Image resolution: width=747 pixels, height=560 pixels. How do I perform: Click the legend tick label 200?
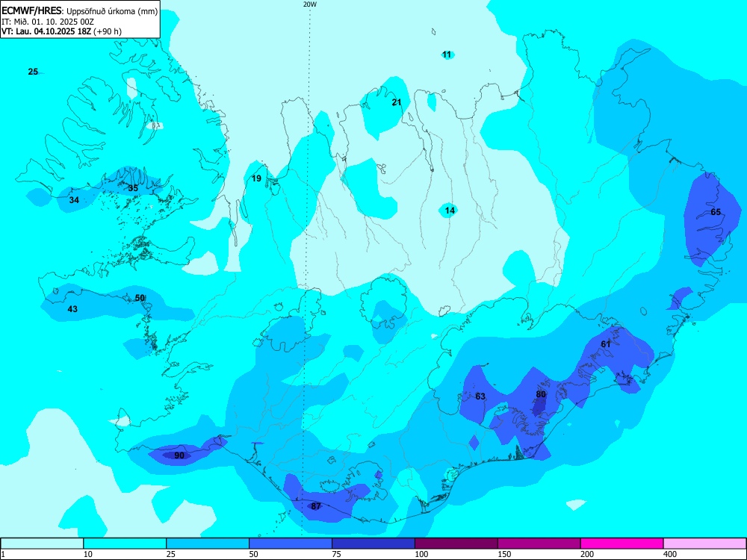click(587, 554)
